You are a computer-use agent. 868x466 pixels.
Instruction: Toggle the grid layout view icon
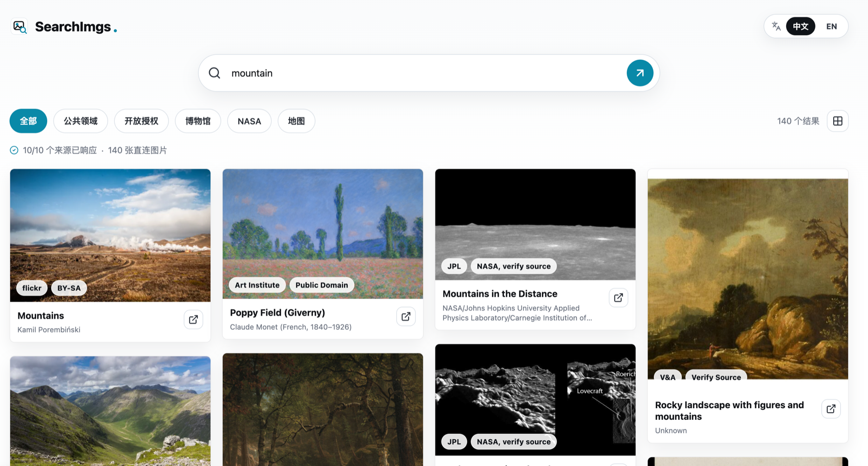click(x=838, y=121)
